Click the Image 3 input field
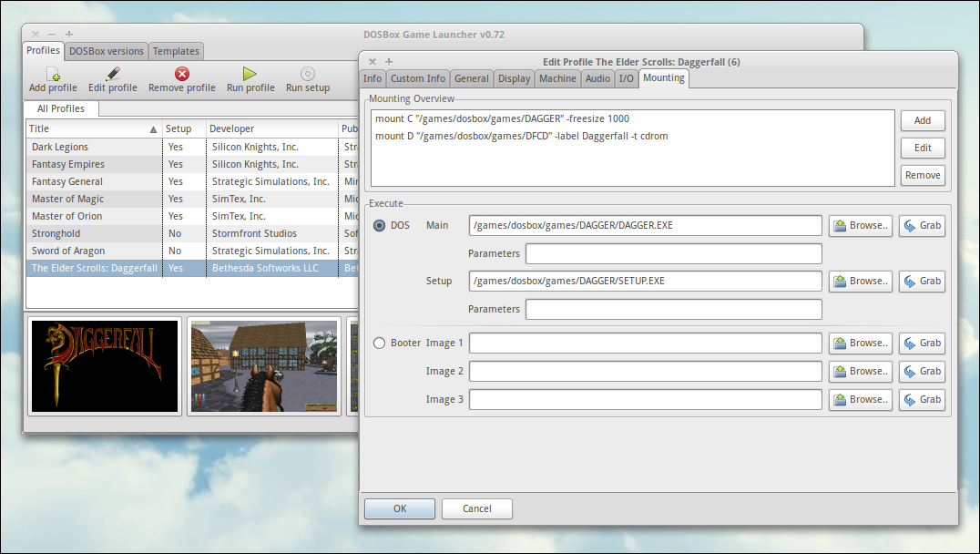The height and width of the screenshot is (554, 980). pos(646,400)
